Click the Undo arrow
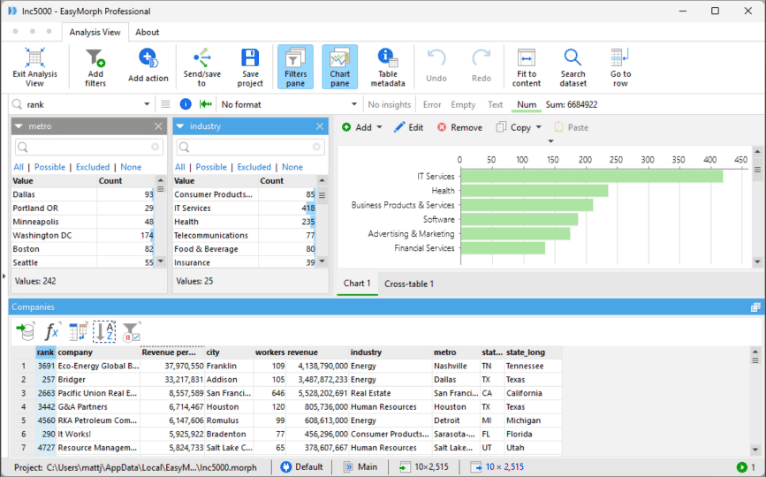 [x=436, y=58]
